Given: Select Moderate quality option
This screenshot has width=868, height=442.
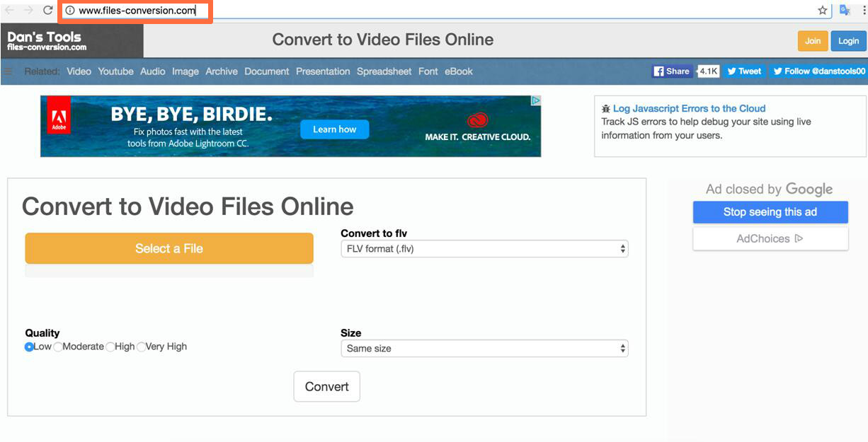Looking at the screenshot, I should click(x=58, y=347).
